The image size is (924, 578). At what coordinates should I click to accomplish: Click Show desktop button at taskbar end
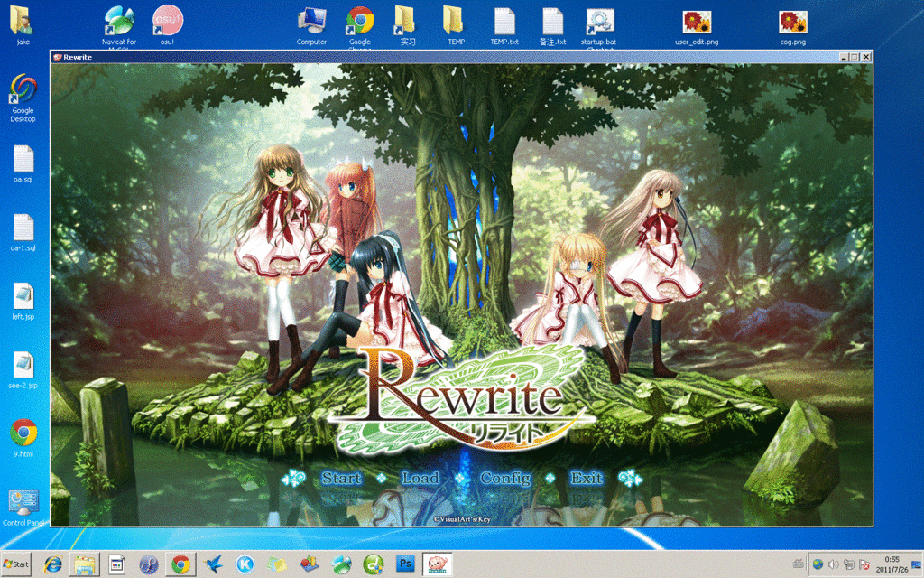coord(918,564)
